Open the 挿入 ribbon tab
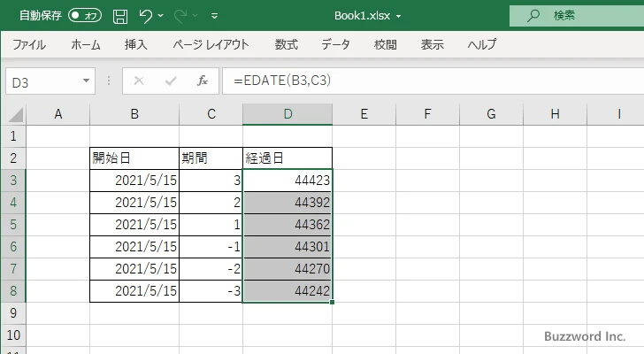This screenshot has width=644, height=354. tap(136, 44)
